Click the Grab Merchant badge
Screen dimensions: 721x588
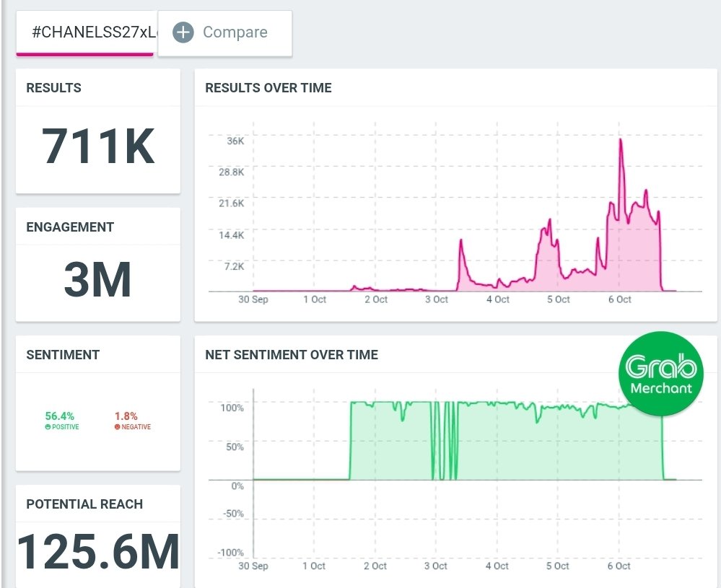tap(661, 374)
